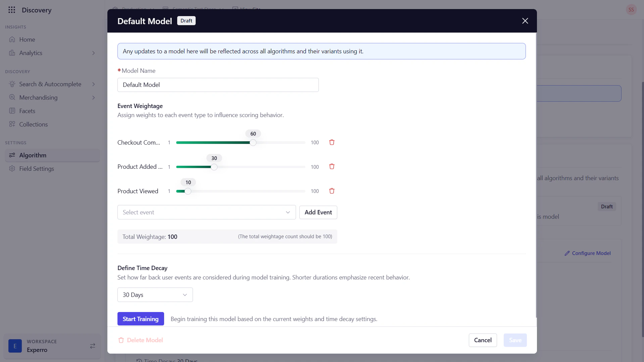Click the Add Event button

point(318,212)
